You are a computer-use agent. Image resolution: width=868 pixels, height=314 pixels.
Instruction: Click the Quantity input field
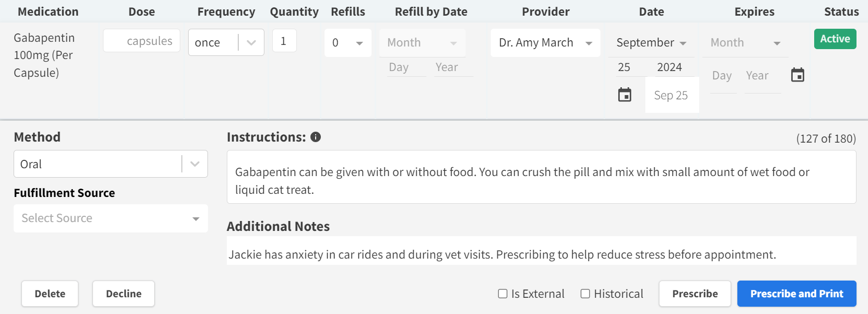click(x=284, y=40)
